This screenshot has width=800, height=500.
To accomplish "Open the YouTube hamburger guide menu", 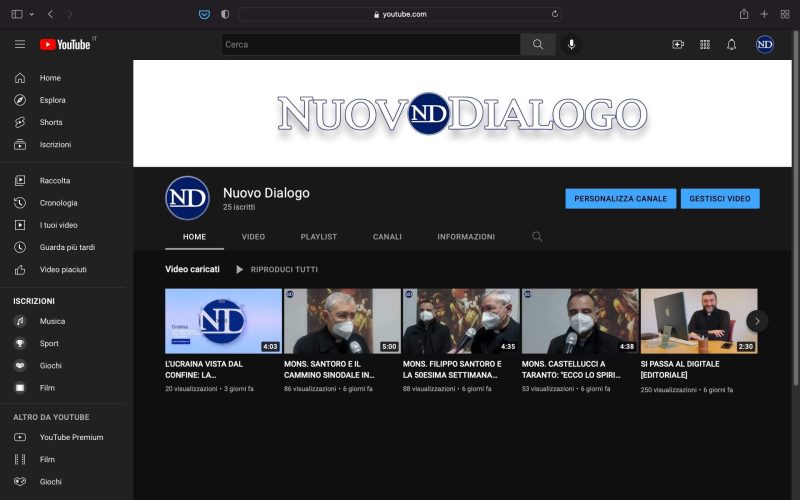I will click(20, 44).
